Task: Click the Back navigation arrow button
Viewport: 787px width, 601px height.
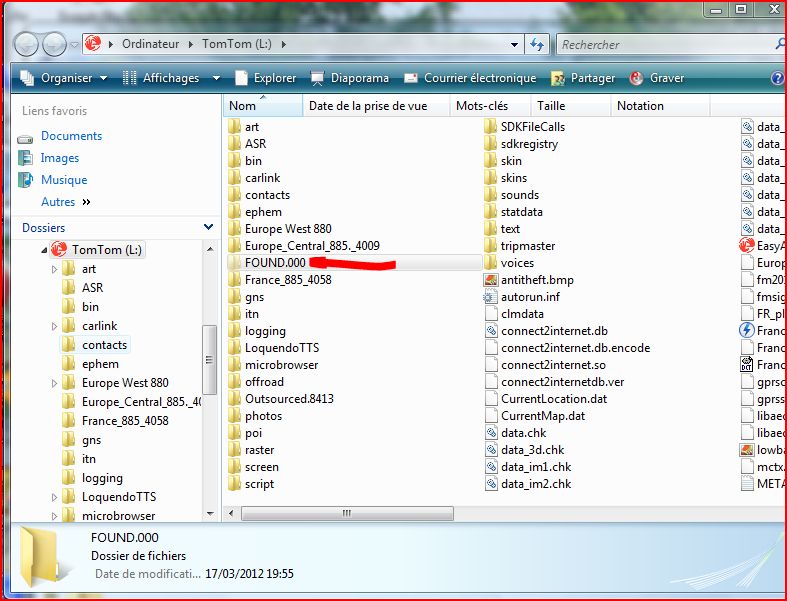Action: 26,45
